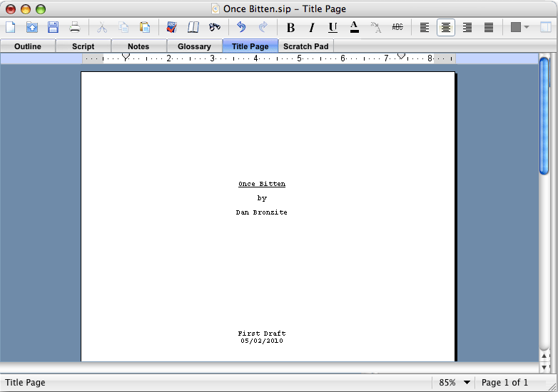The image size is (558, 392).
Task: Open the Glossary tab
Action: pos(194,46)
